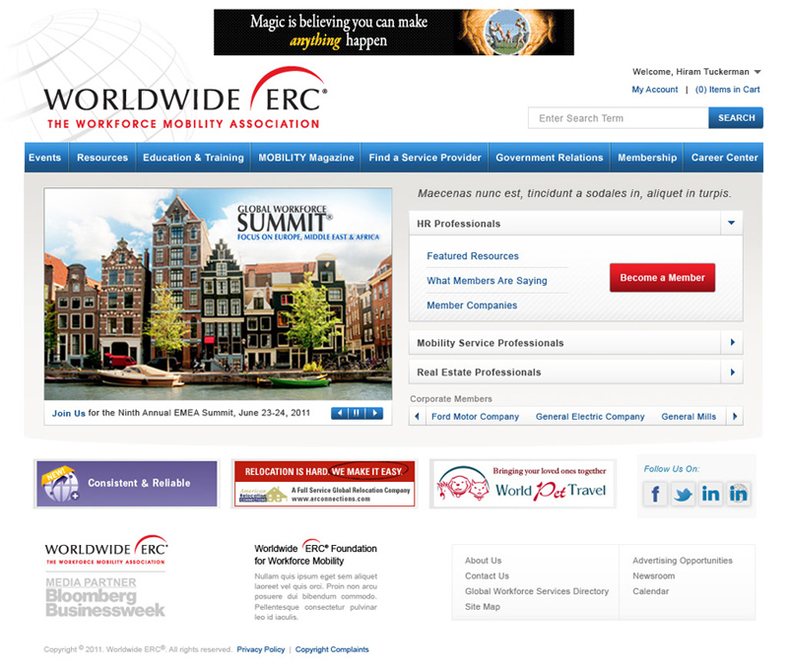Open the Facebook icon under Follow Us On
The height and width of the screenshot is (672, 788).
tap(655, 494)
